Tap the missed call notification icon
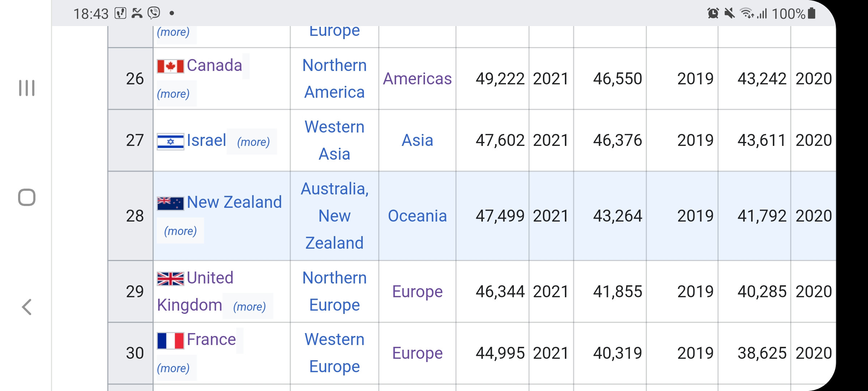This screenshot has height=391, width=868. click(137, 13)
